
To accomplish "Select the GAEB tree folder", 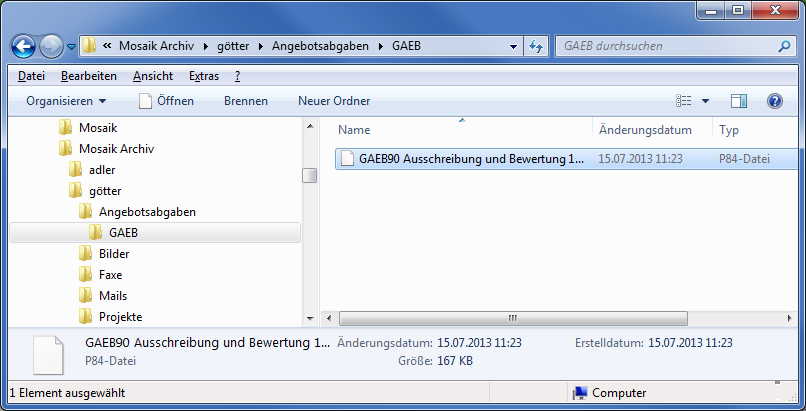I will [155, 233].
